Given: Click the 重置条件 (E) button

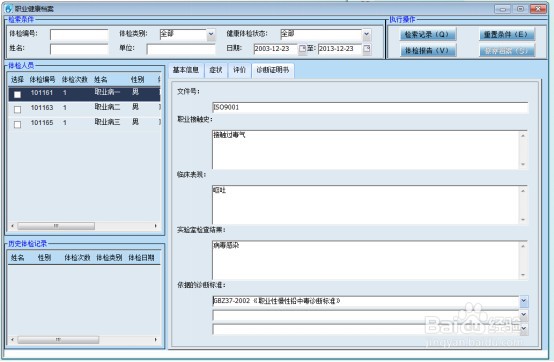Looking at the screenshot, I should [506, 34].
